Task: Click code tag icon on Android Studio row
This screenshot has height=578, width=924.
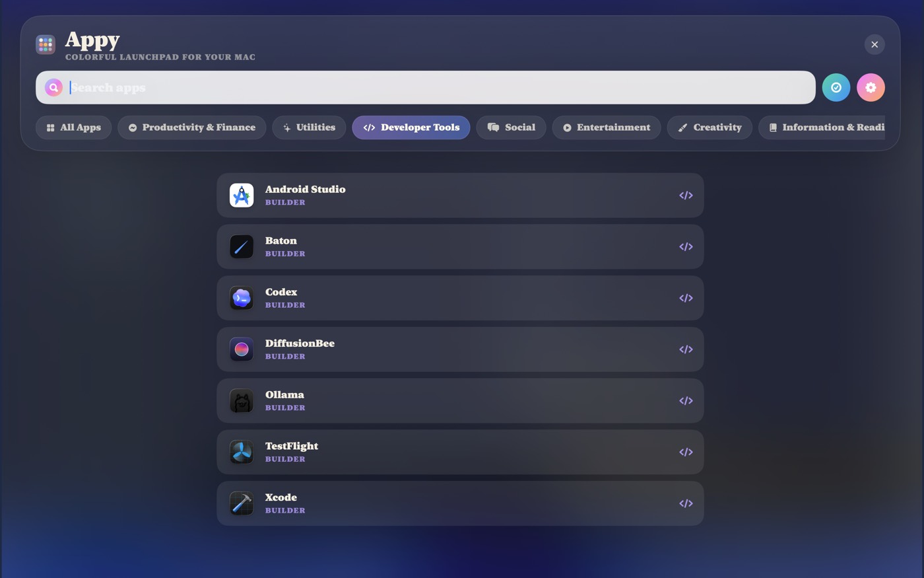Action: point(686,196)
